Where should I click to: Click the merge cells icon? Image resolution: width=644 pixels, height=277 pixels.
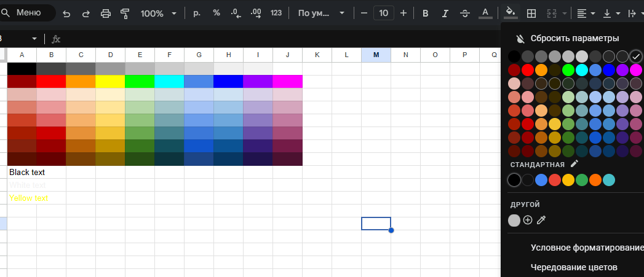point(552,14)
